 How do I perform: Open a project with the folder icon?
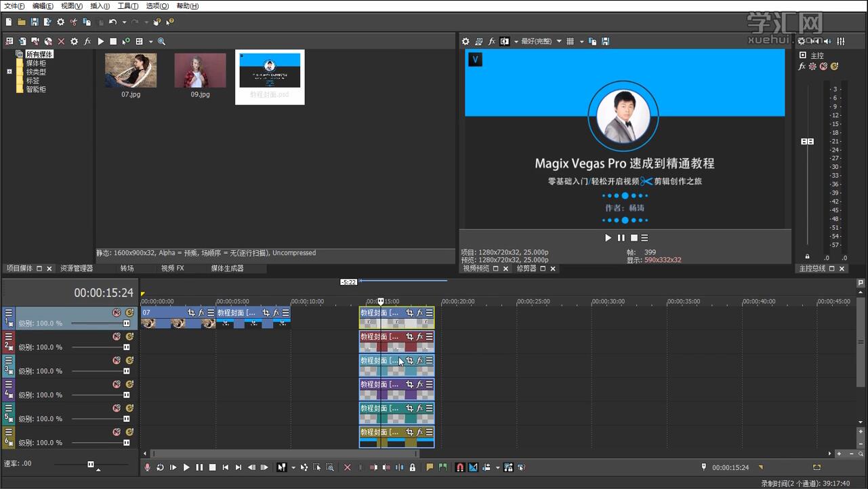coord(21,22)
